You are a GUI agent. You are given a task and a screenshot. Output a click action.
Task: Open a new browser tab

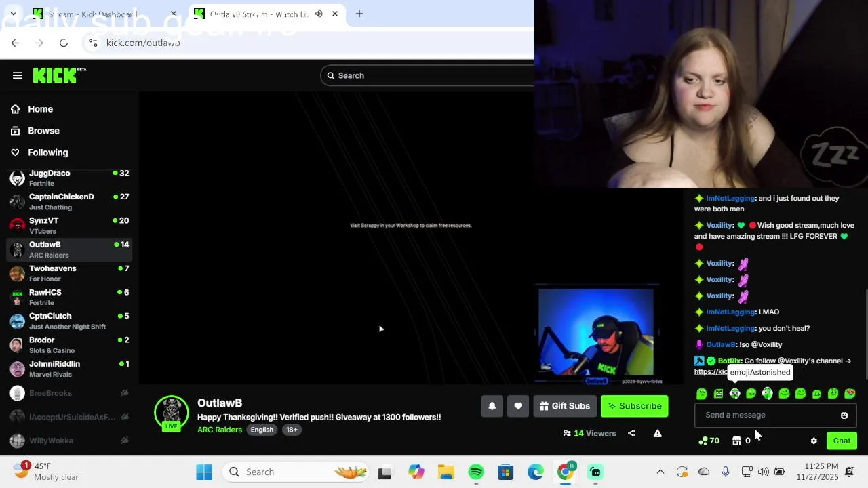point(359,14)
